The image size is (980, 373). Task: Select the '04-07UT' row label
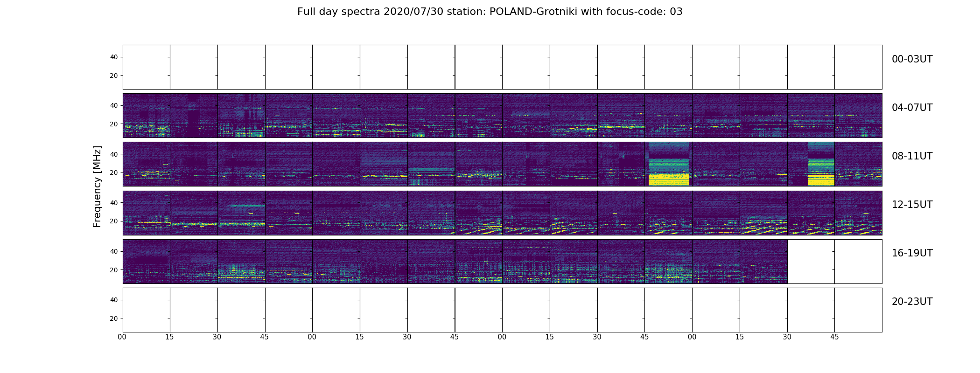click(x=912, y=108)
